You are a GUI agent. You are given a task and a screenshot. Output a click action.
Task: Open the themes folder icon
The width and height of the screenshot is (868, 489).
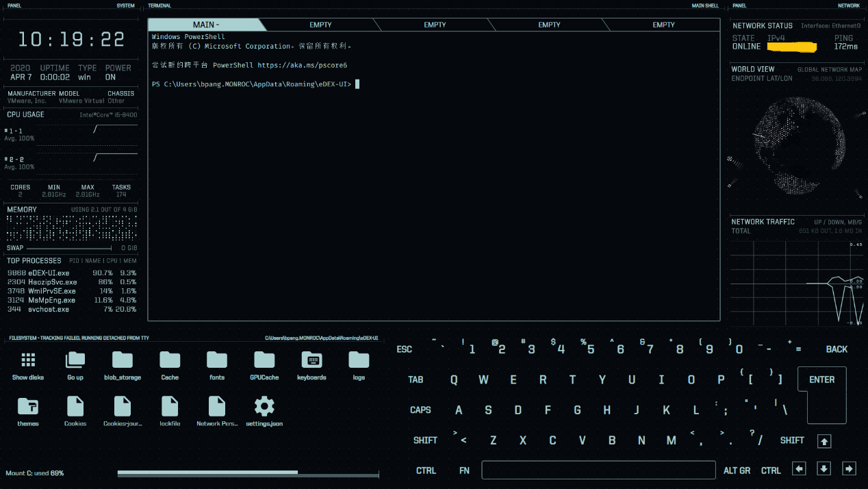point(28,407)
